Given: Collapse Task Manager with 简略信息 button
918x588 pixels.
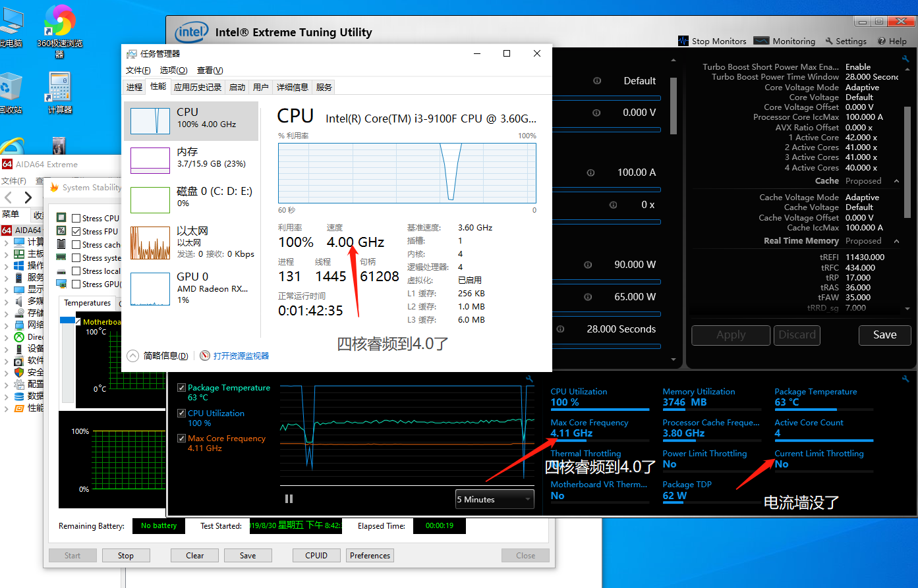Looking at the screenshot, I should click(x=158, y=356).
